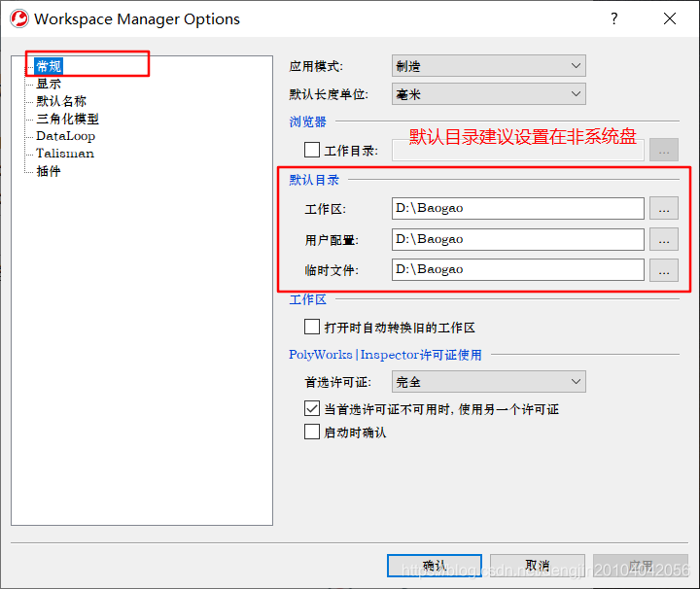Click the 临时文件 path field
The height and width of the screenshot is (589, 700).
tap(518, 269)
